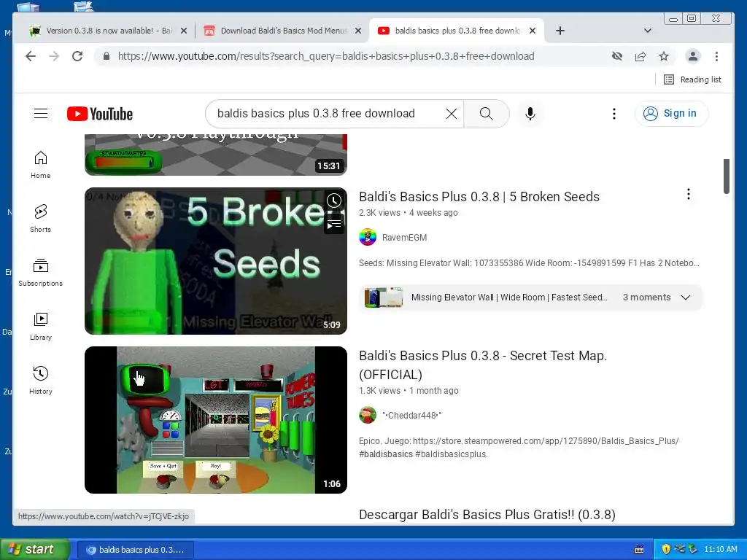Open YouTube hamburger guide menu
The image size is (747, 560).
41,113
